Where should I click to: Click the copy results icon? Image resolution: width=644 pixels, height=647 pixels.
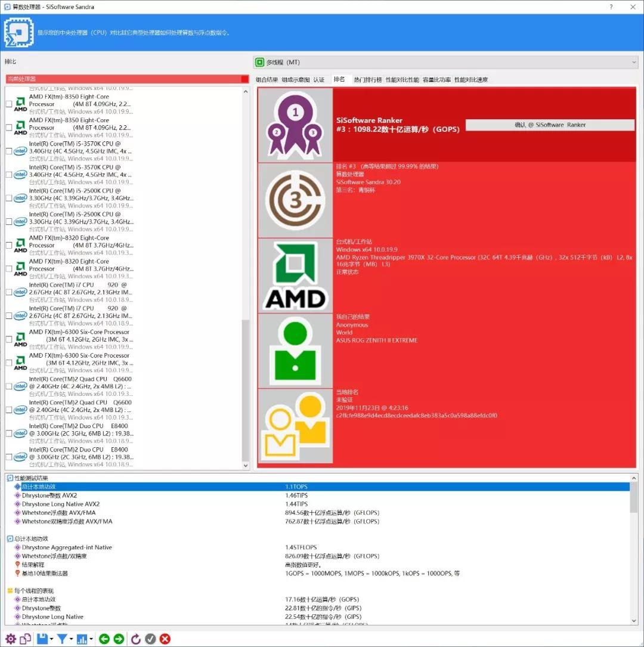click(26, 639)
